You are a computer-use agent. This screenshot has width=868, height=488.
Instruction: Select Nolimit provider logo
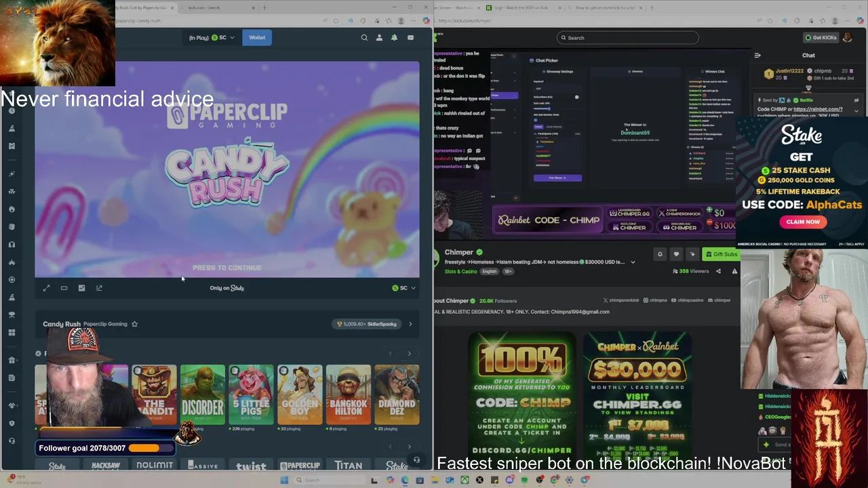[x=155, y=466]
